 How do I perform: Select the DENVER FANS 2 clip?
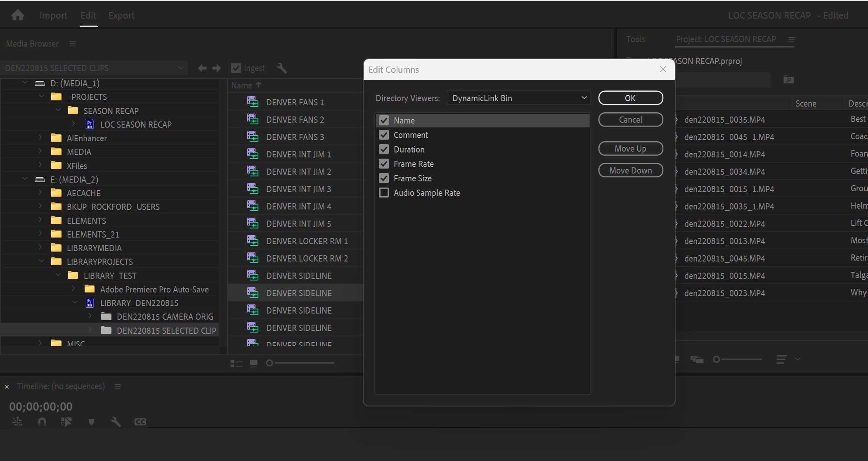tap(295, 119)
